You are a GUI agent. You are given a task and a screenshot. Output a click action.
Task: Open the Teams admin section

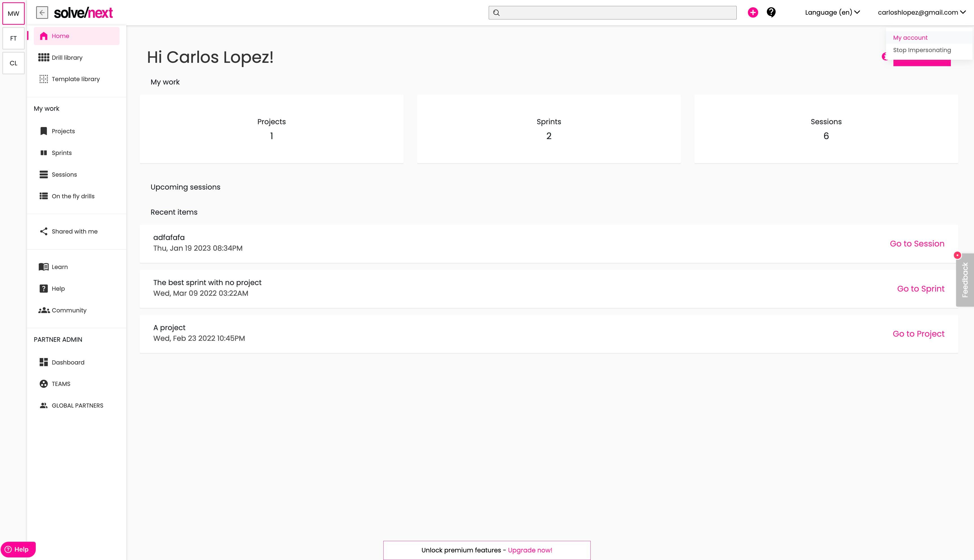coord(61,383)
